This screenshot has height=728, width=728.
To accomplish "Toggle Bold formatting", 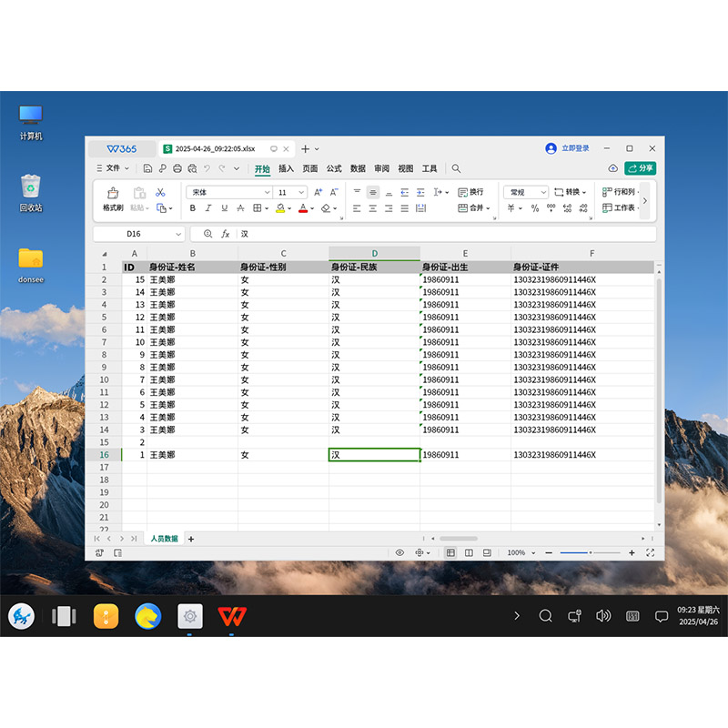I will pyautogui.click(x=193, y=208).
